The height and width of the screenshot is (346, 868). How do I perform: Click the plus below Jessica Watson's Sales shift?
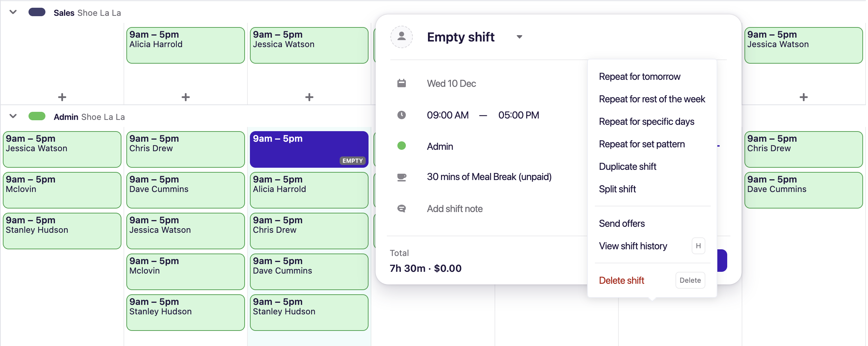[x=309, y=96]
